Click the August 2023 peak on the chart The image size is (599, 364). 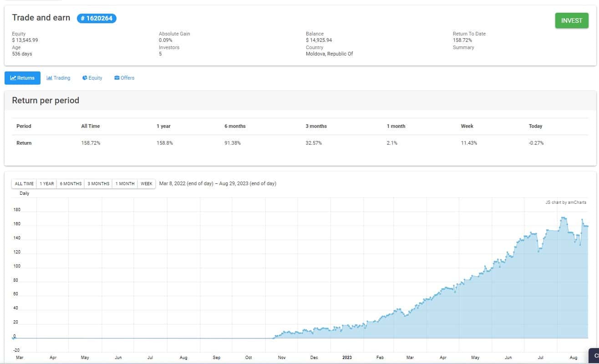click(564, 217)
